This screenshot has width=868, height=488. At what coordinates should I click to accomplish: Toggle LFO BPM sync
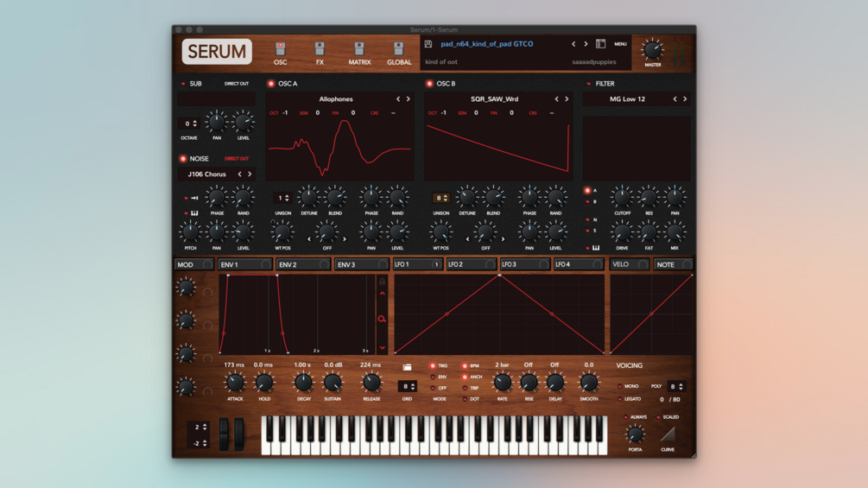(465, 365)
